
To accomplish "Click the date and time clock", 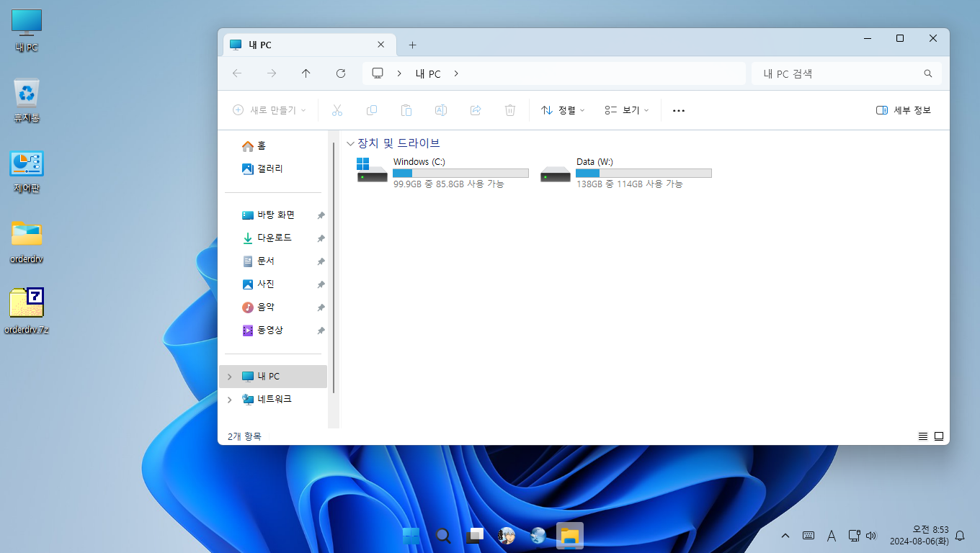I will (x=919, y=536).
